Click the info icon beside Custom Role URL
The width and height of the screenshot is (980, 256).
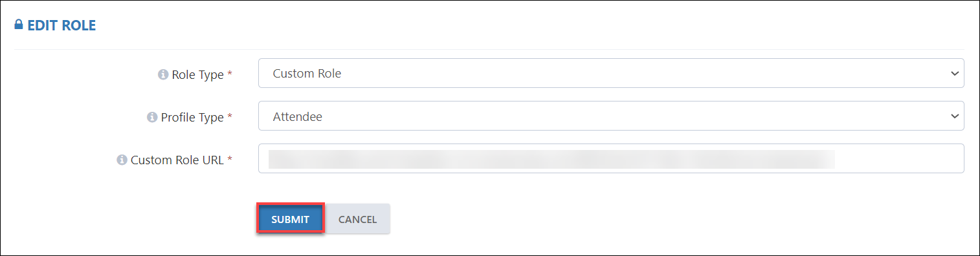[122, 160]
